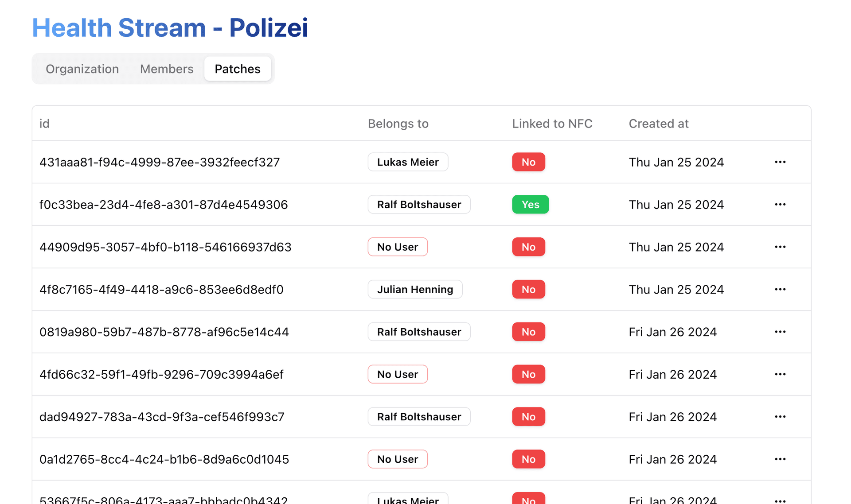851x504 pixels.
Task: Click the Health Stream - Polizei title
Action: click(170, 27)
